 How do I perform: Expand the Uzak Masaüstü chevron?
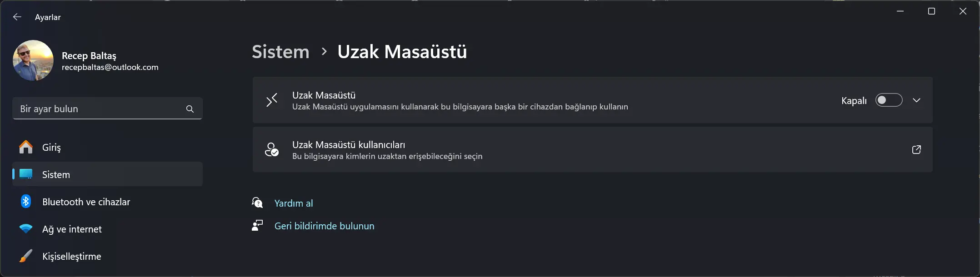point(916,100)
